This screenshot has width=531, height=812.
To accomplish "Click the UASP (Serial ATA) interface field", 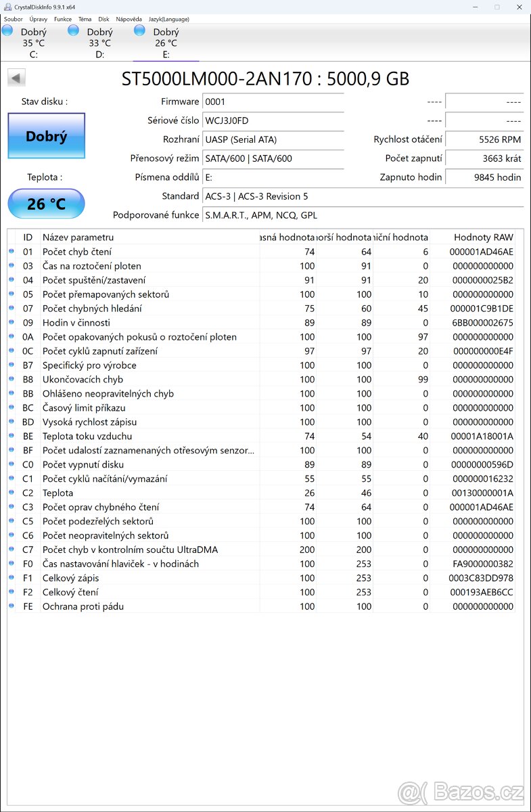I will point(273,139).
